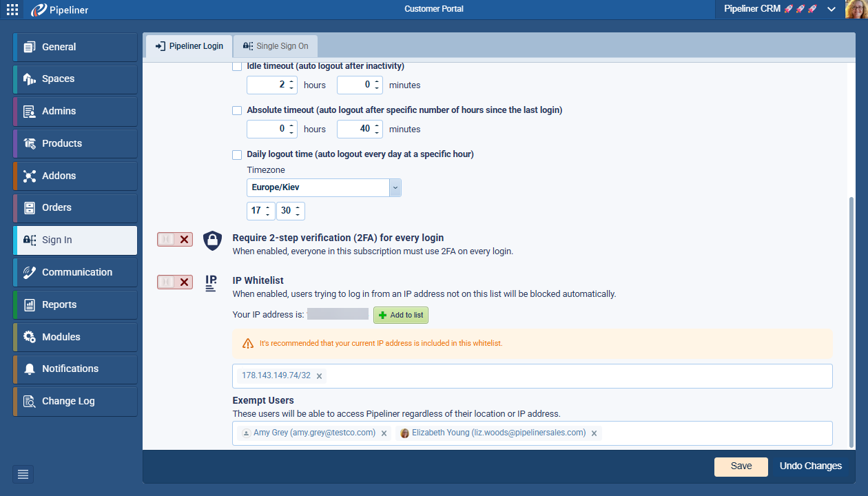Image resolution: width=868 pixels, height=496 pixels.
Task: Open the app launcher grid icon
Action: pyautogui.click(x=12, y=10)
